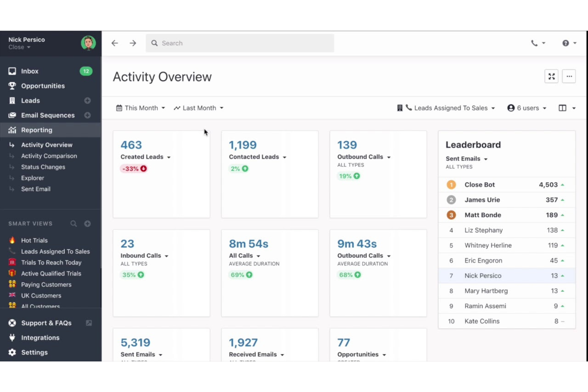Click the fullscreen expand icon on Activity Overview

coord(551,77)
